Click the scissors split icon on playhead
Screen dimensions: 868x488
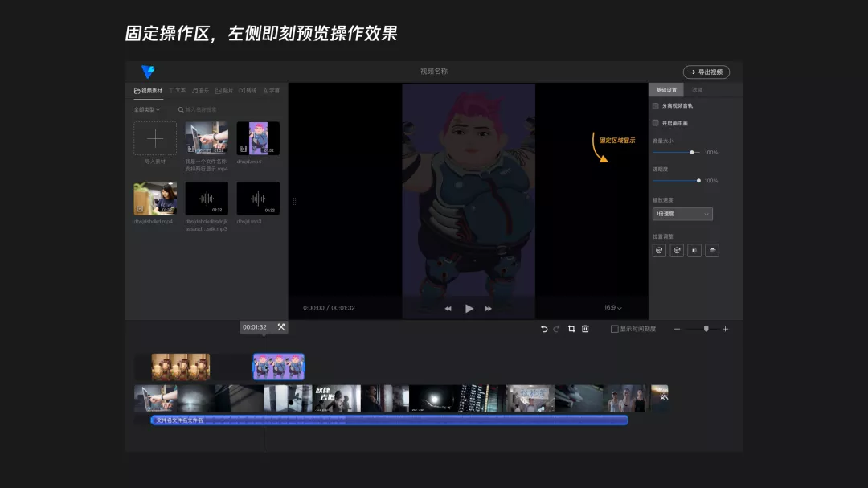tap(281, 327)
